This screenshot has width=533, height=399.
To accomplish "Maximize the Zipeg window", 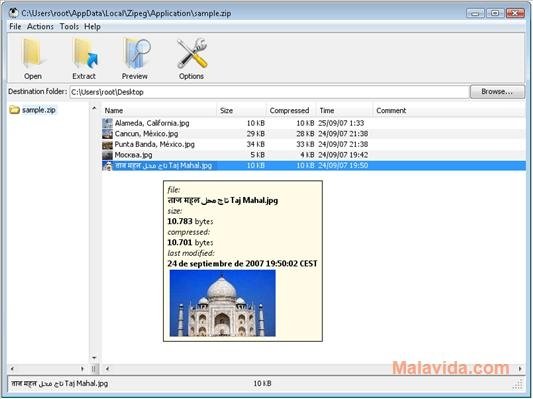I will point(495,13).
